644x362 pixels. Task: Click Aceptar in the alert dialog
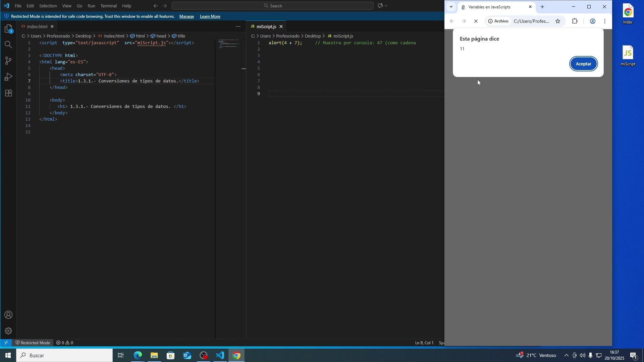pos(584,64)
